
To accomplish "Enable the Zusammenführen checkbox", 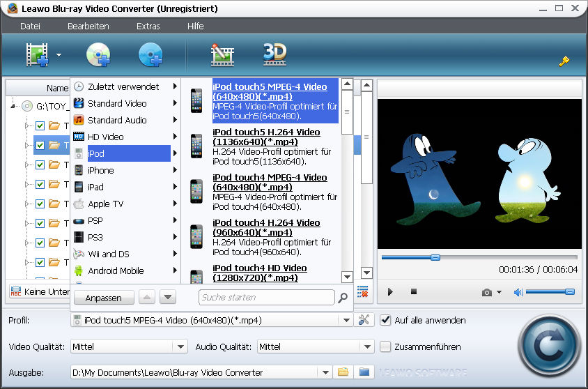I will (385, 346).
